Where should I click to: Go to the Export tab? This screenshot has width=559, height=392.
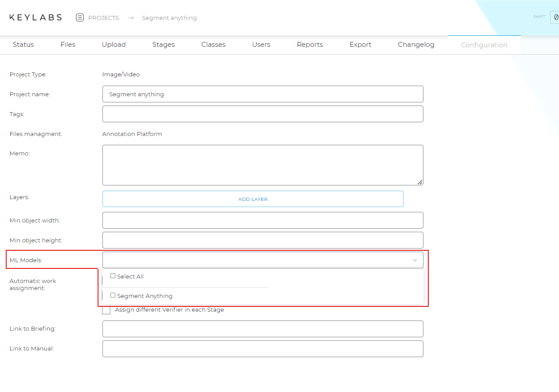tap(360, 45)
